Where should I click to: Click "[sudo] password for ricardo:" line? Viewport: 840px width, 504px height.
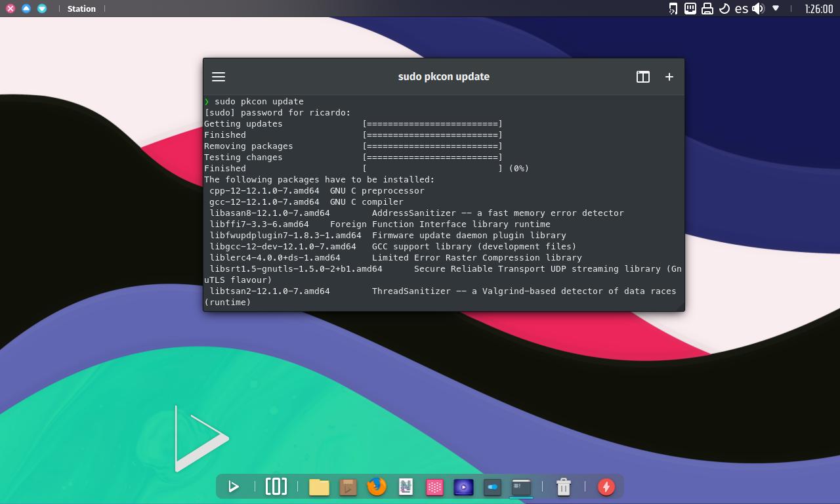coord(278,113)
